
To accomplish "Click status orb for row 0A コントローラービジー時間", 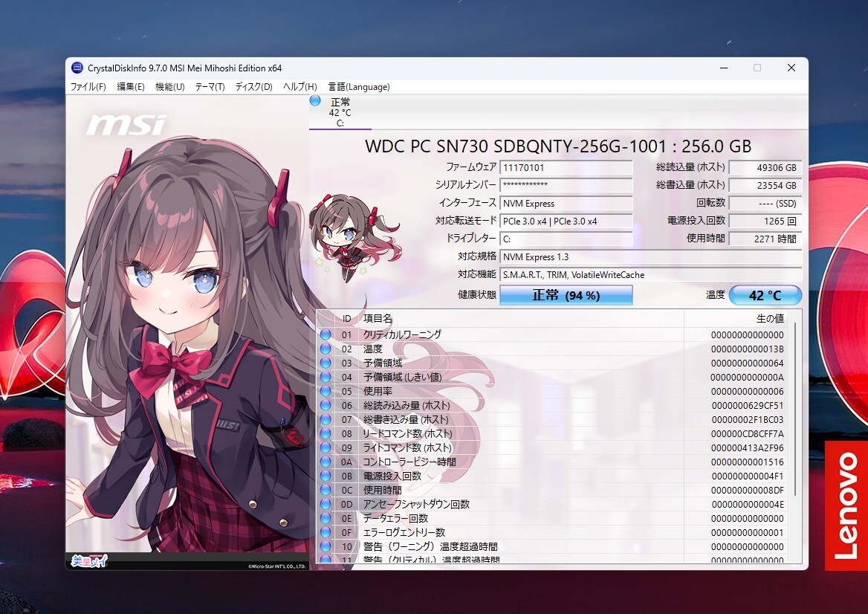I will [x=325, y=462].
